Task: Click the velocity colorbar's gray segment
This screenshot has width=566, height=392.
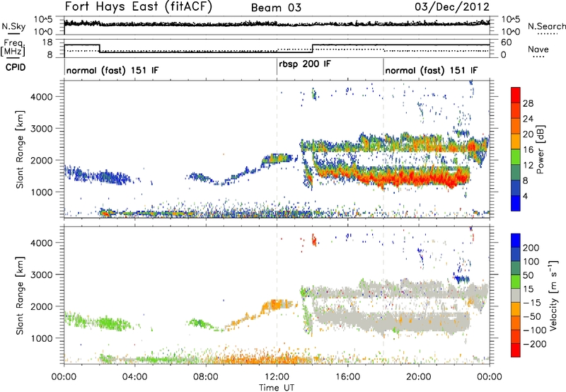Action: [516, 296]
